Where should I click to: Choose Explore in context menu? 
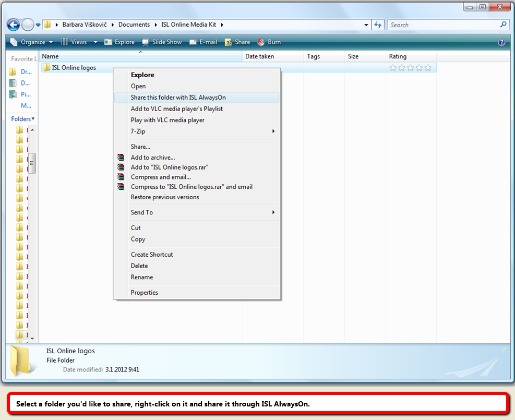coord(197,75)
